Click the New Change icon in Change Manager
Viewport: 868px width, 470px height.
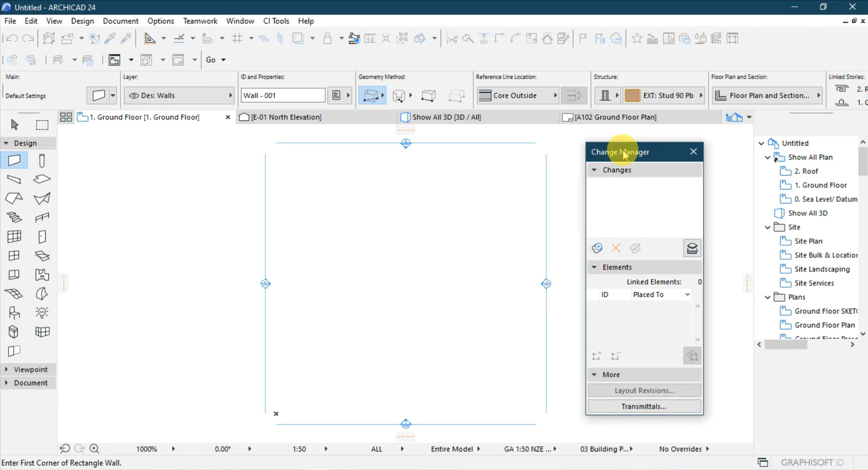point(597,248)
